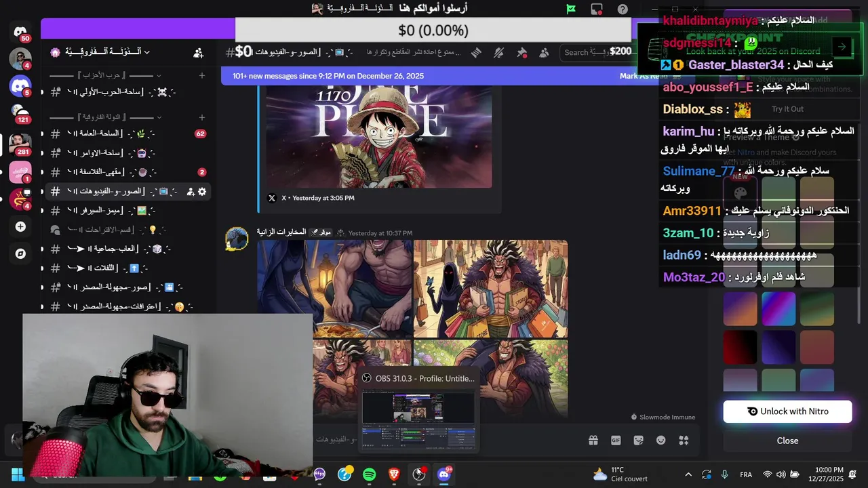
Task: Open the server with 281 badge
Action: point(20,144)
